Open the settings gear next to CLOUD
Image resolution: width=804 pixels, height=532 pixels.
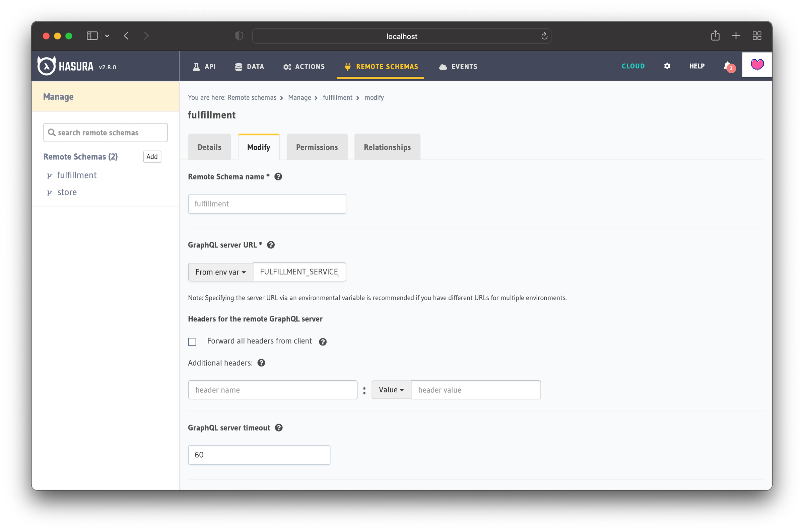[x=667, y=66]
